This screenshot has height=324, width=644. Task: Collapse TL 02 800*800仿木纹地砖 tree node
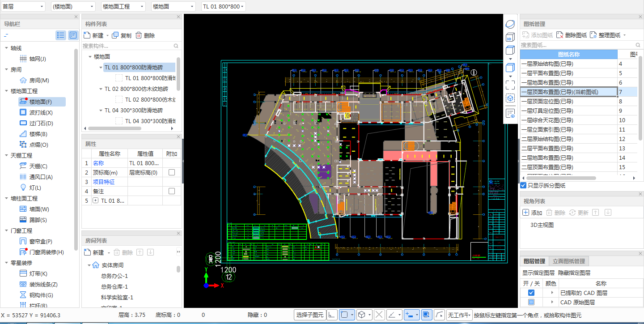[x=101, y=89]
